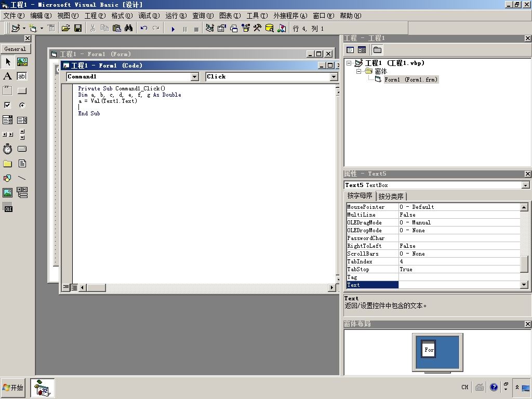Click View Object icon in project panel
The width and height of the screenshot is (532, 399).
pyautogui.click(x=362, y=50)
